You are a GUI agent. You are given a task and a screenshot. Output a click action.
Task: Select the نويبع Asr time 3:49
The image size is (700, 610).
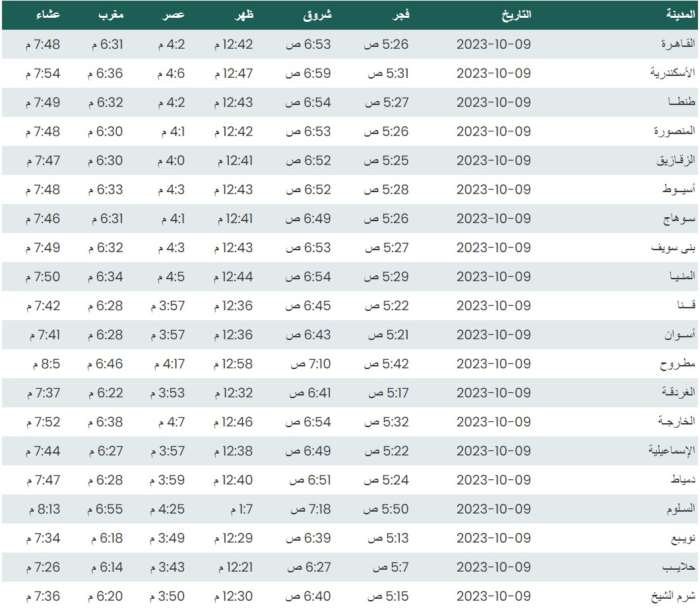point(168,538)
